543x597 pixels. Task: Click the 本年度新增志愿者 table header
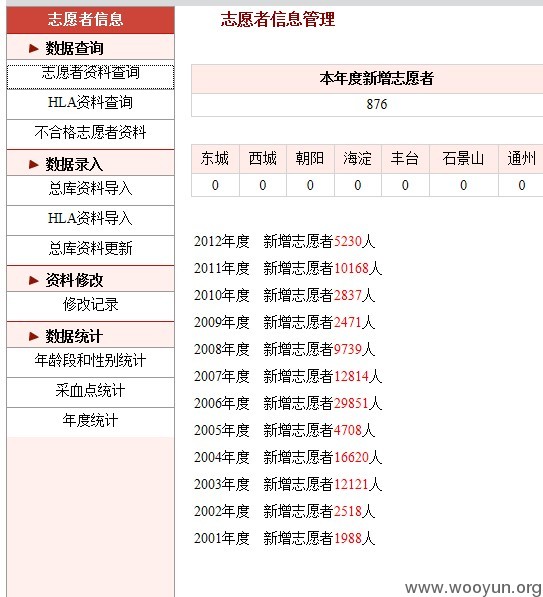pos(377,78)
